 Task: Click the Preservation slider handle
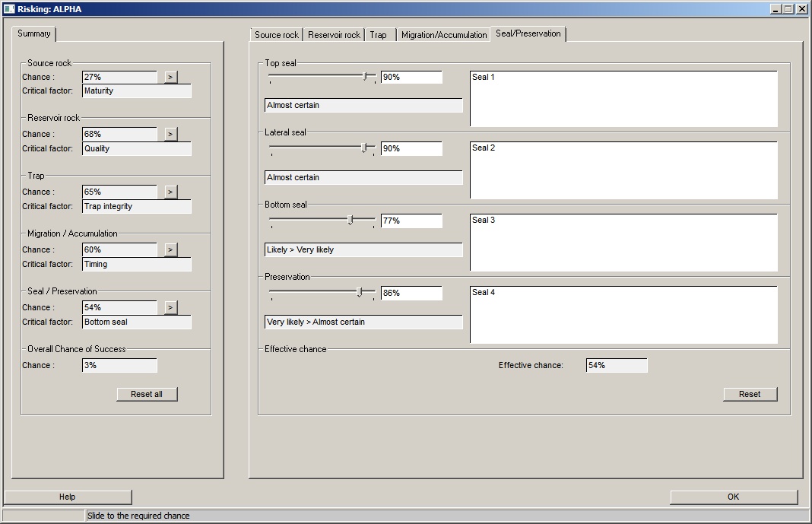coord(360,292)
